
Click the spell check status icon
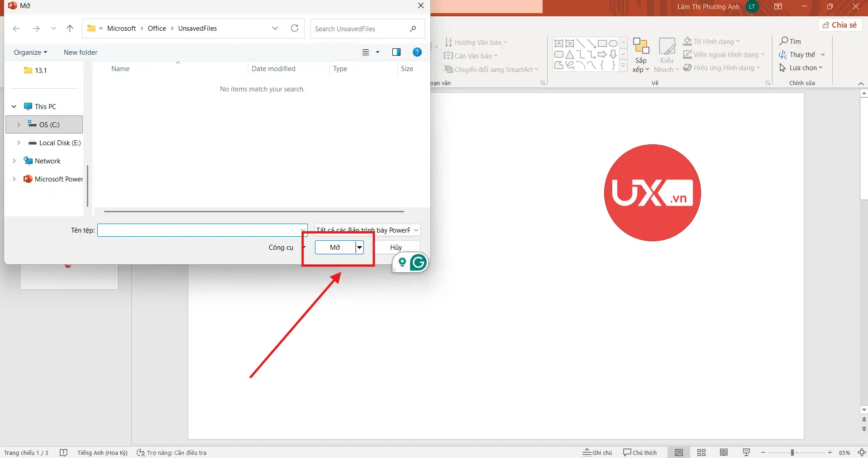(64, 453)
